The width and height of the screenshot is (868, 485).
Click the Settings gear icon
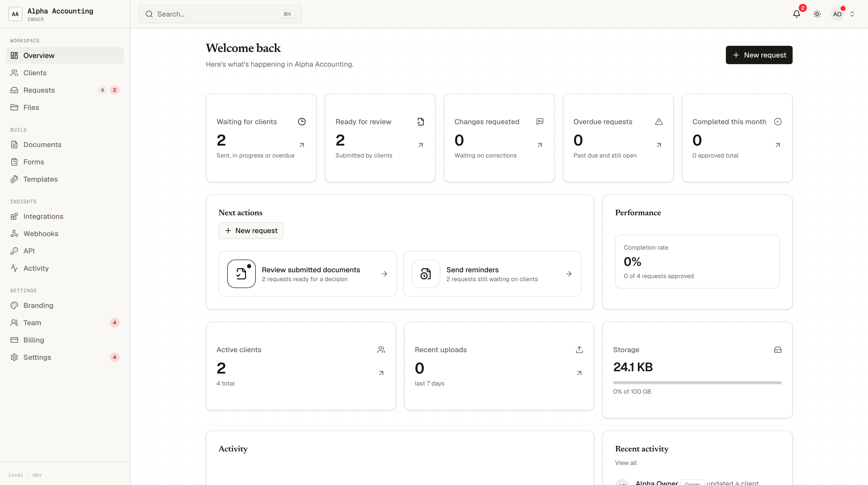14,358
